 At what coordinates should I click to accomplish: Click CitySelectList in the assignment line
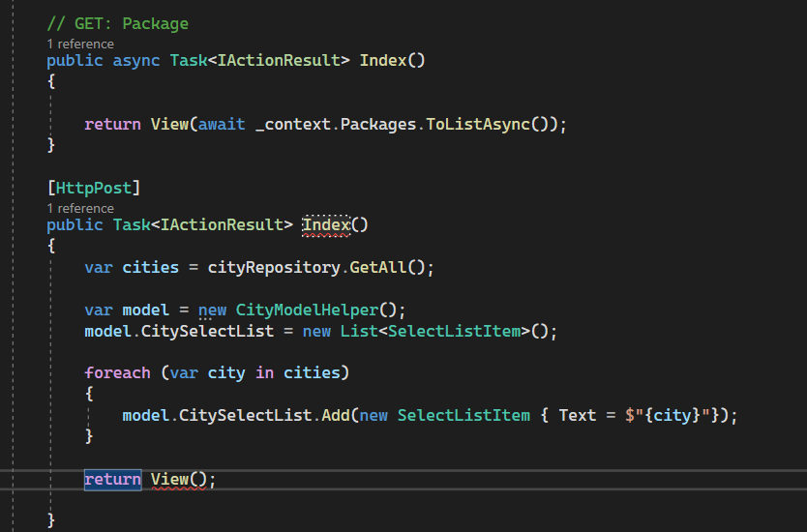pos(207,332)
